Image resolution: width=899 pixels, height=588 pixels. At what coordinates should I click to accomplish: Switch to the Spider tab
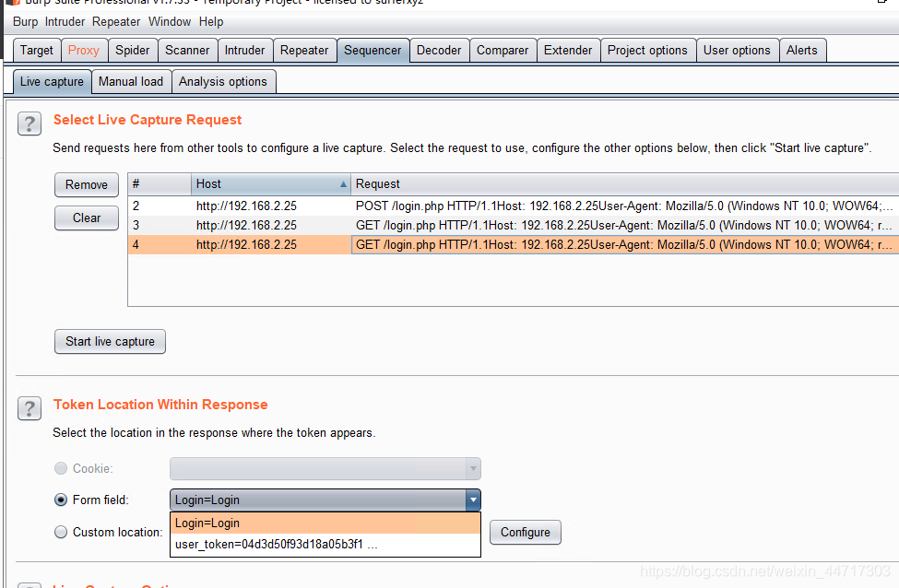pos(133,51)
